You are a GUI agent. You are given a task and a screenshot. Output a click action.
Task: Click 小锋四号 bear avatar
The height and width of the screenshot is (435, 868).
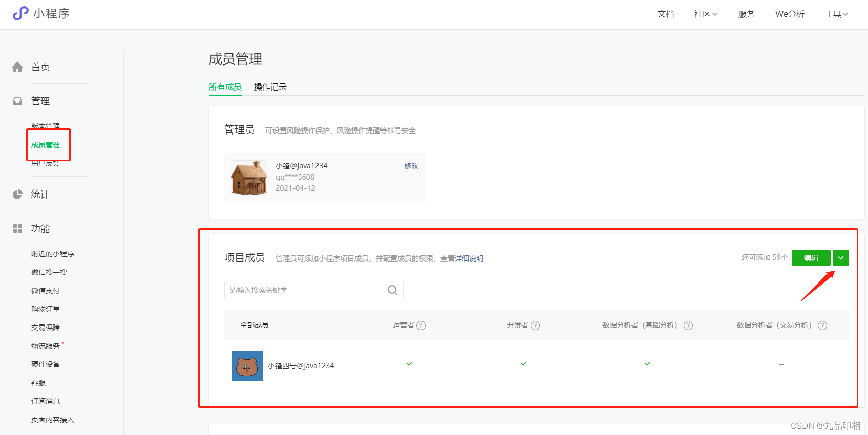(247, 366)
